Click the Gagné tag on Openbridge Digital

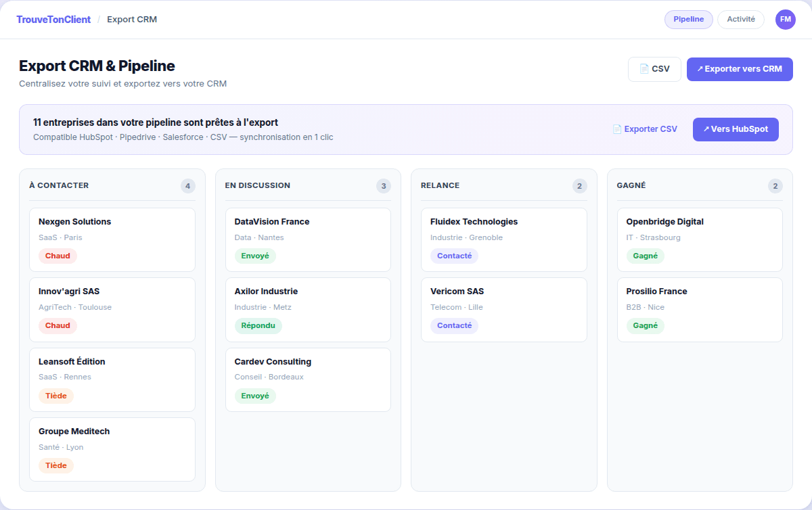[x=646, y=256]
